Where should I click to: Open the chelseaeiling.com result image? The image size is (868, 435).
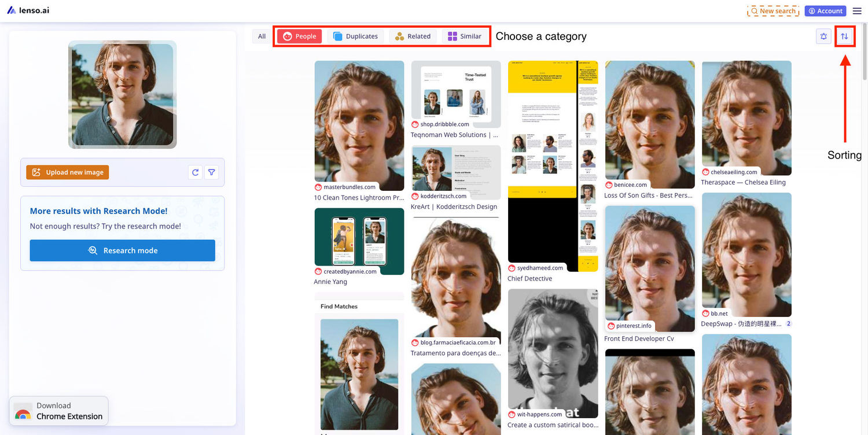pyautogui.click(x=746, y=118)
